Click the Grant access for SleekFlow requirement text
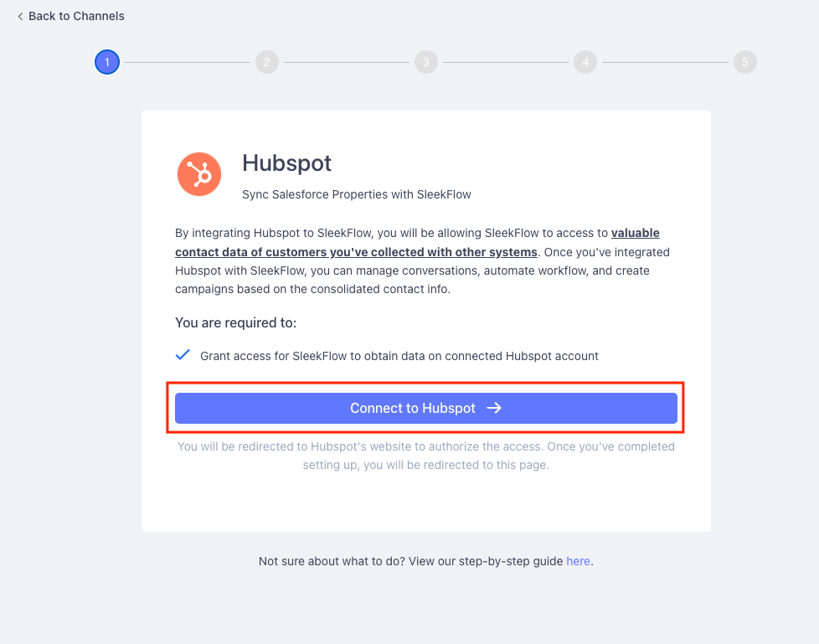Viewport: 819px width, 644px height. 399,356
